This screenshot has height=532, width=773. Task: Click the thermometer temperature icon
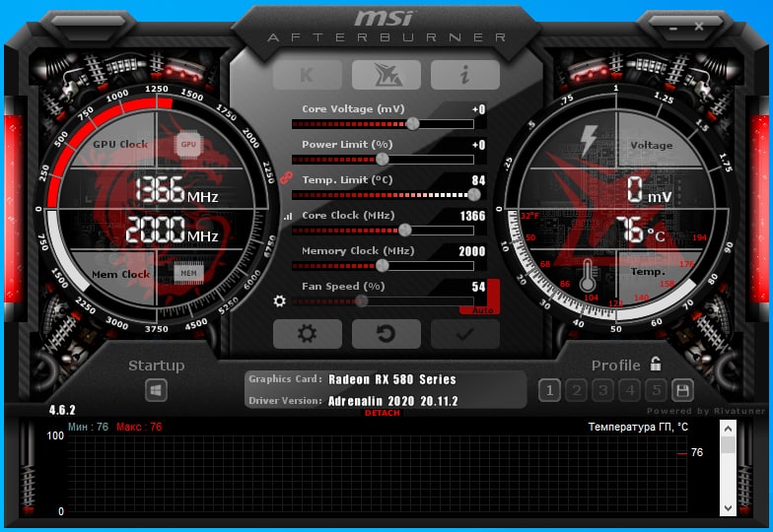point(588,276)
